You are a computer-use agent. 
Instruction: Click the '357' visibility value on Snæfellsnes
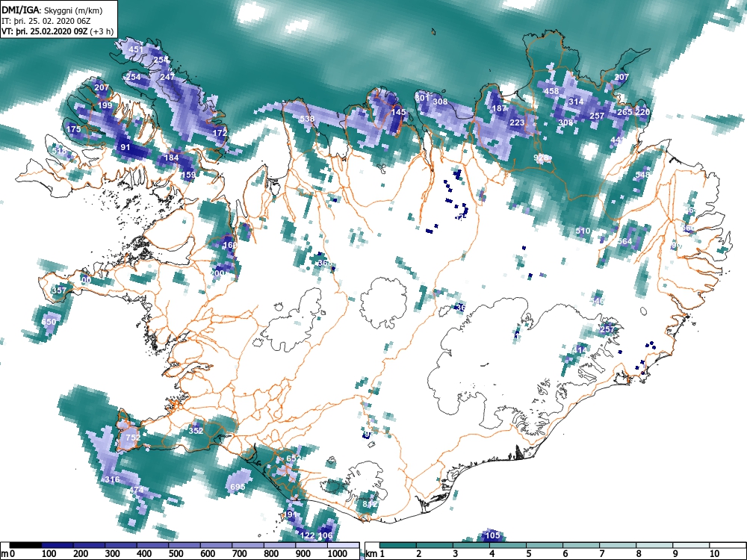pos(60,290)
